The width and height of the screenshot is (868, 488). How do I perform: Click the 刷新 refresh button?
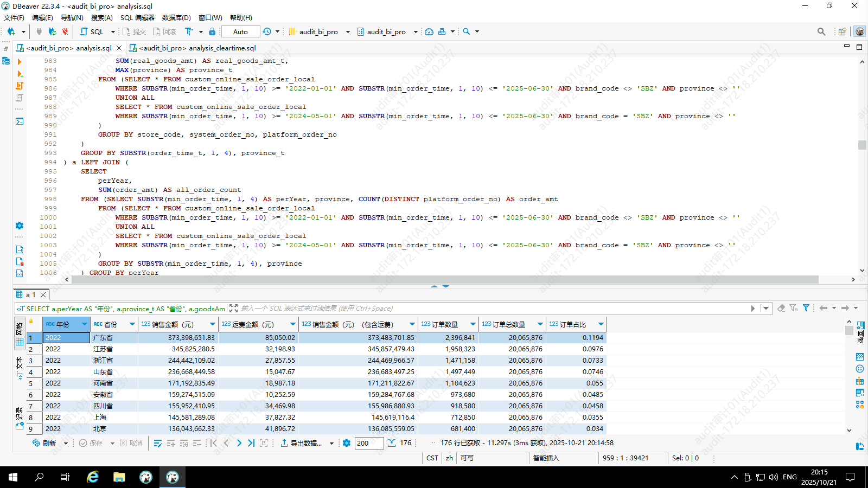coord(44,443)
